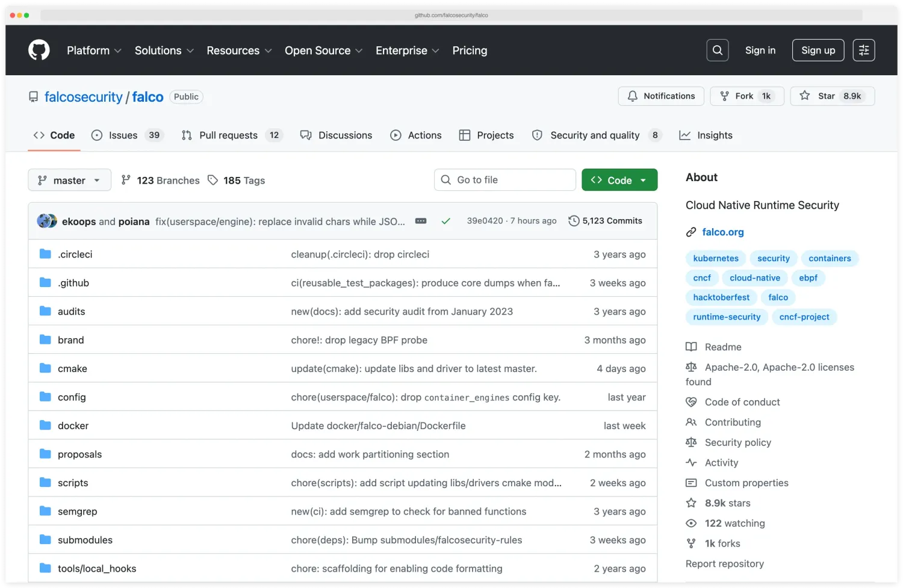903x588 pixels.
Task: Open the Pull requests tab
Action: tap(232, 135)
